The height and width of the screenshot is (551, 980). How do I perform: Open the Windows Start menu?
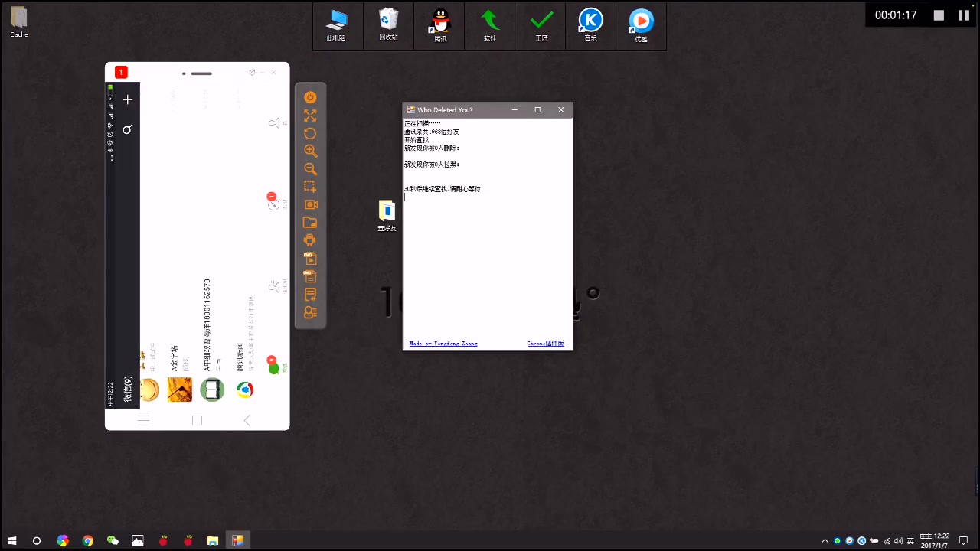(12, 540)
